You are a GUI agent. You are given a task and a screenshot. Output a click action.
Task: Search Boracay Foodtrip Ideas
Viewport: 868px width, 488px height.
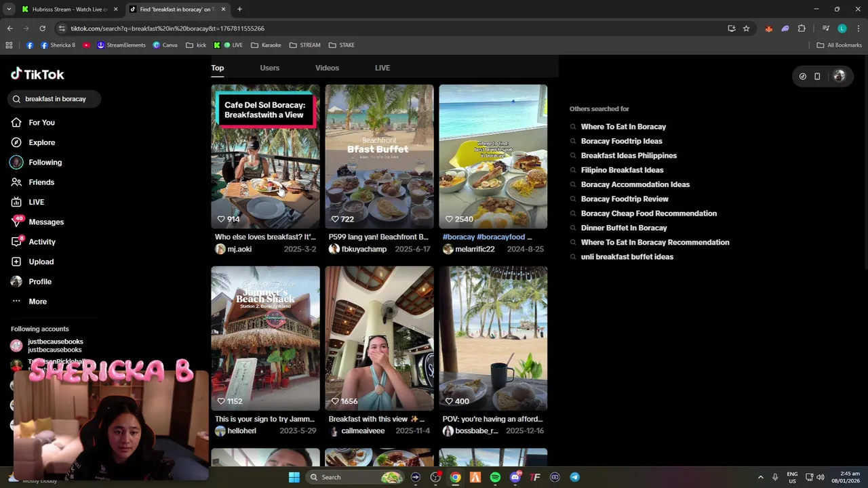621,141
